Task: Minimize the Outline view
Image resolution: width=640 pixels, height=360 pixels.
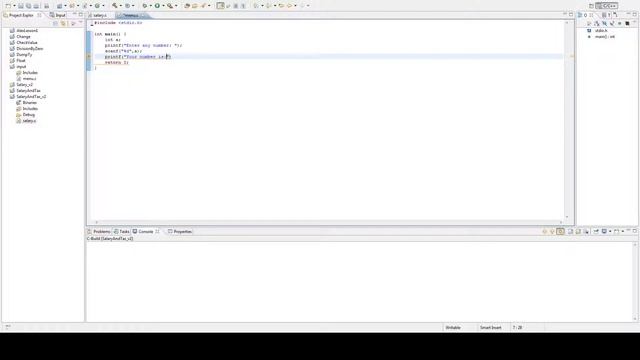Action: click(x=629, y=14)
